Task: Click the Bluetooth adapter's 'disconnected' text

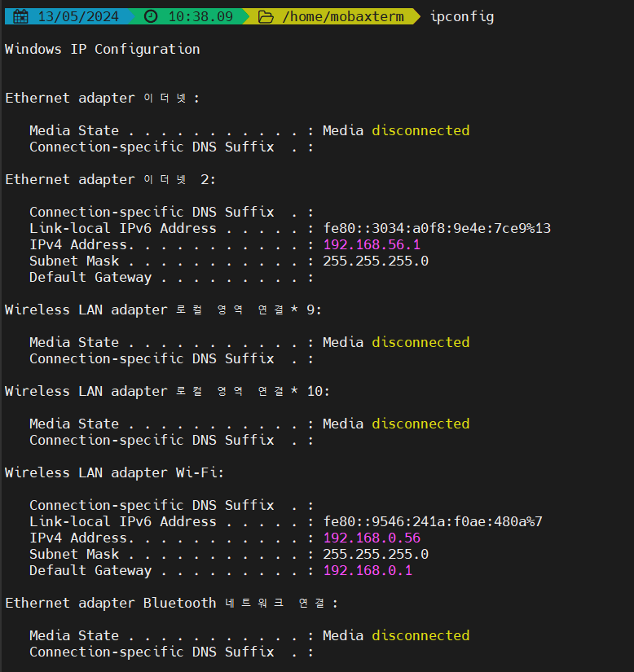Action: click(420, 635)
